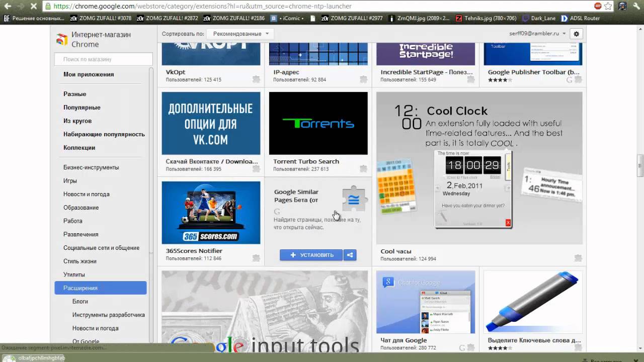Viewport: 644px width, 362px height.
Task: Click the store search field
Action: tap(103, 59)
